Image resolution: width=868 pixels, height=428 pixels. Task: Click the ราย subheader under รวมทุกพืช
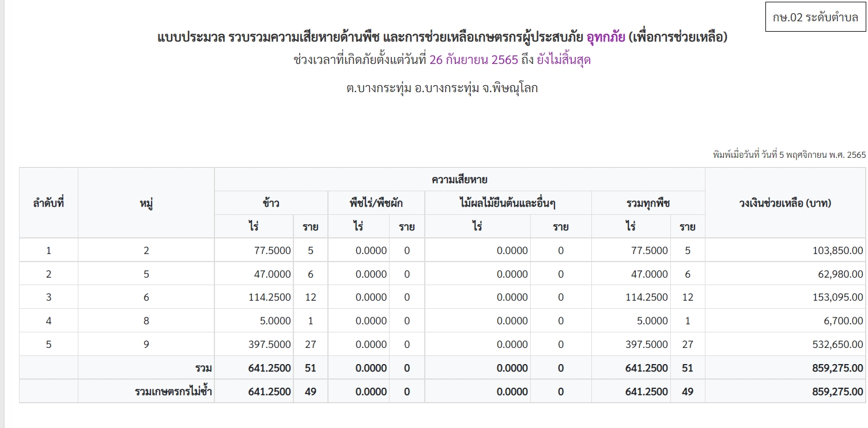tap(688, 226)
